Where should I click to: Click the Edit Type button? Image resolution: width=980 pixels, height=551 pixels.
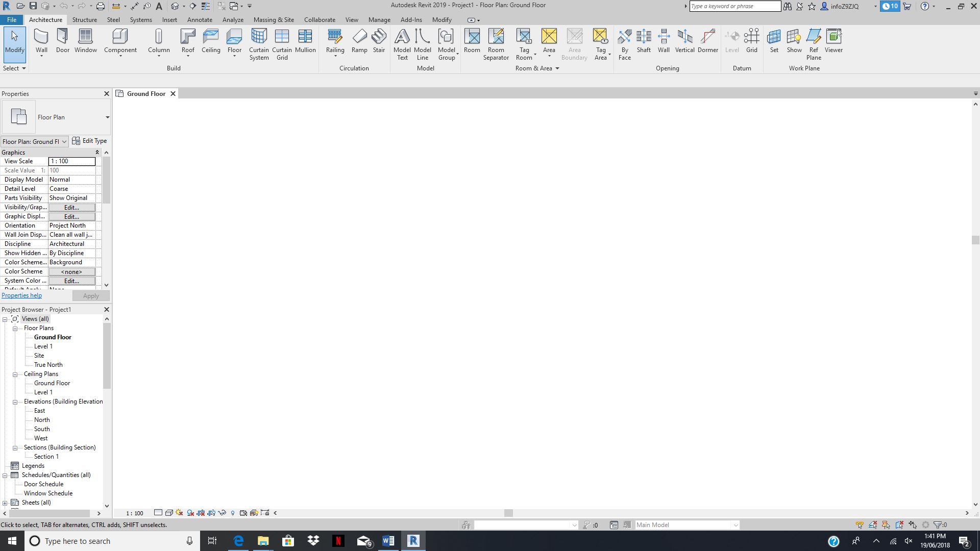90,141
